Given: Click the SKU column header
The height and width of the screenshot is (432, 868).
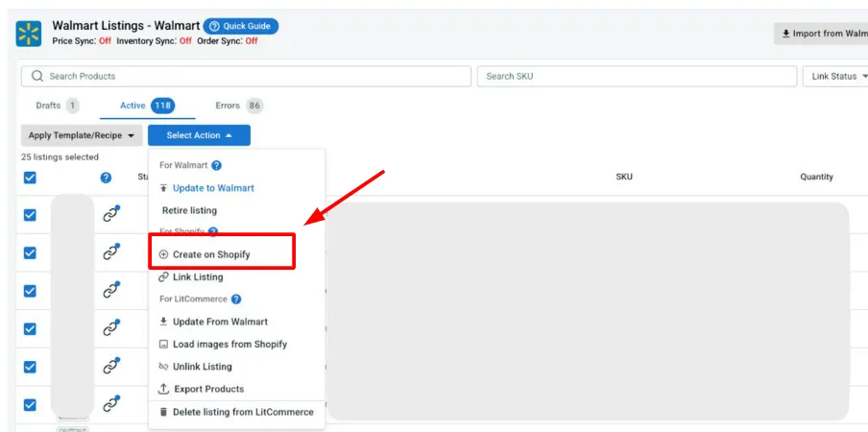Looking at the screenshot, I should click(624, 177).
